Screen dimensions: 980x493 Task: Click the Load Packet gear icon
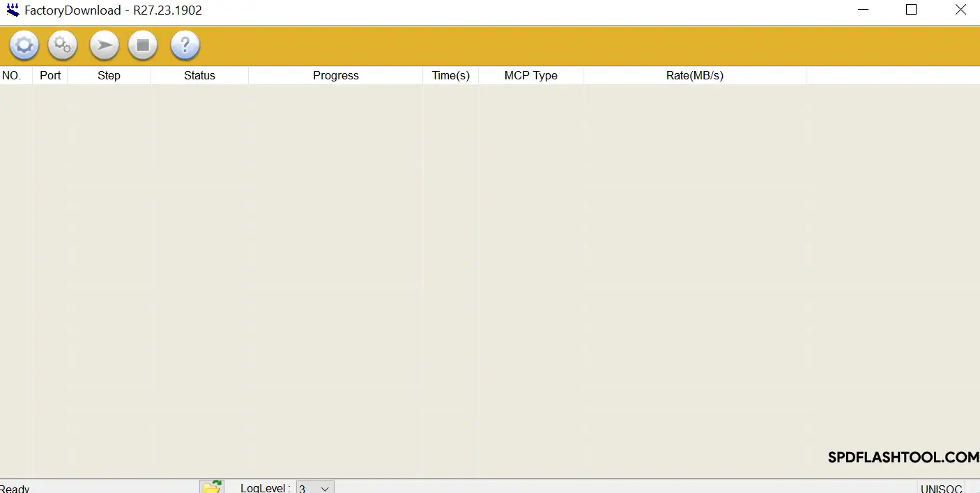click(x=24, y=46)
